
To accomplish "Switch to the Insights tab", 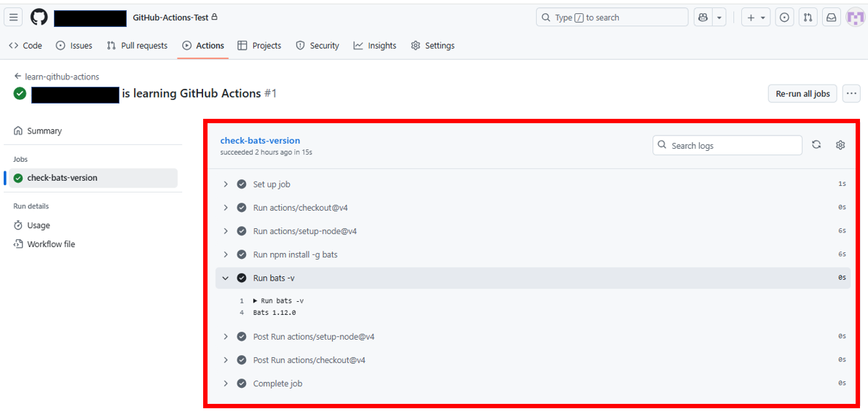I will coord(375,45).
